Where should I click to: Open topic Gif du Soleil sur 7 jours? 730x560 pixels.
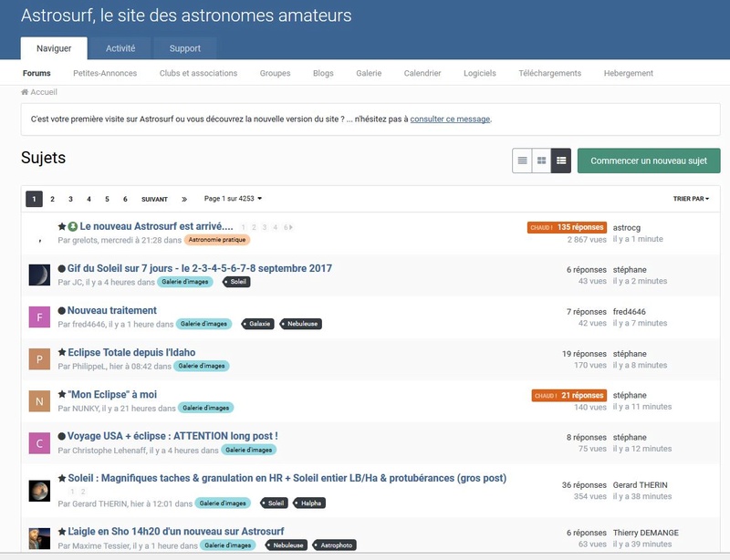pyautogui.click(x=200, y=268)
